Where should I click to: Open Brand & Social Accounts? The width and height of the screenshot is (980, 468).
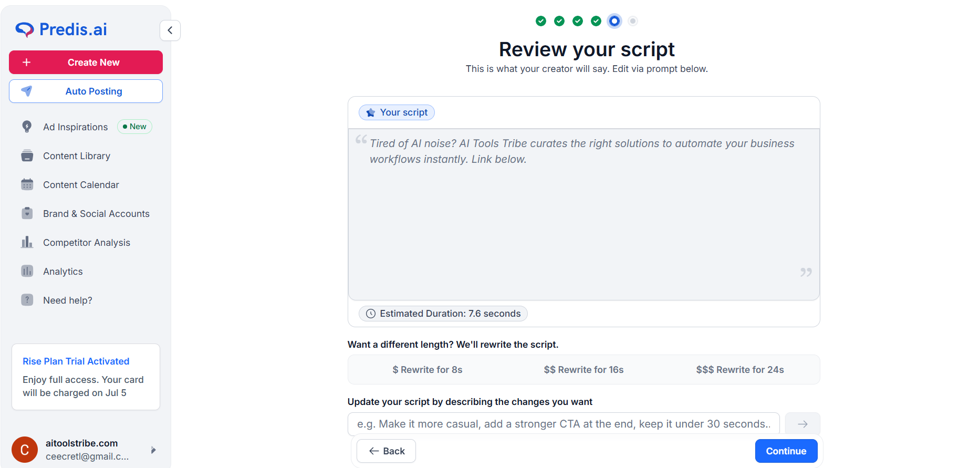[96, 214]
